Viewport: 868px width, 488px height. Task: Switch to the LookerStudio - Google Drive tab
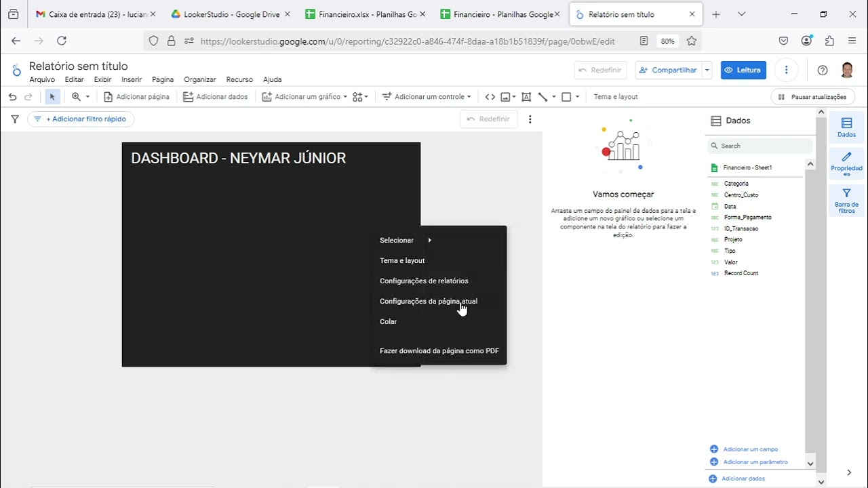231,14
